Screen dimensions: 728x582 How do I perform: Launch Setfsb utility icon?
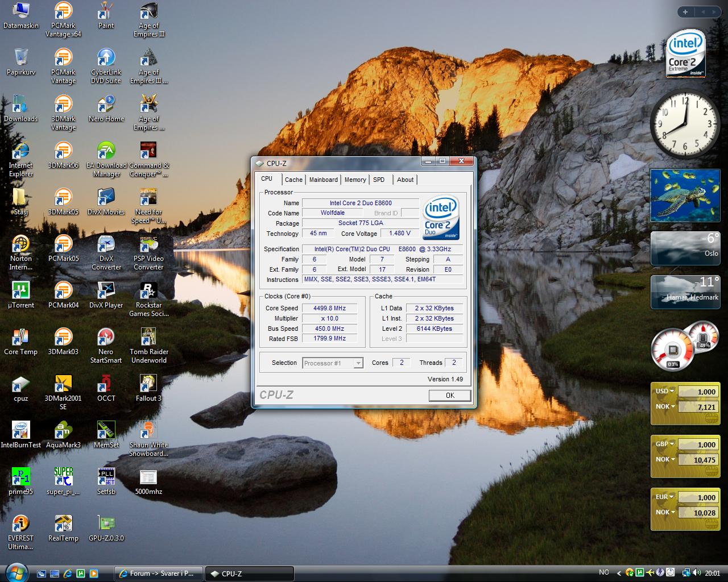point(106,482)
